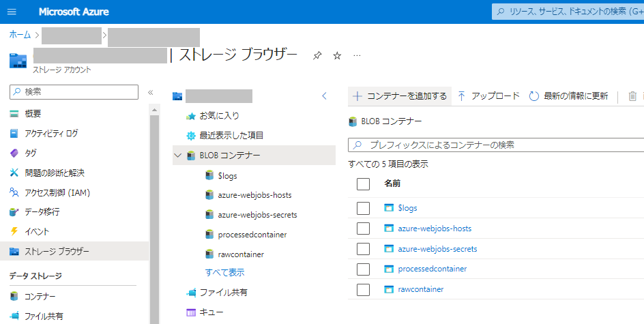This screenshot has height=324, width=644.
Task: Select azure-webjobs-hosts in the tree
Action: [254, 195]
